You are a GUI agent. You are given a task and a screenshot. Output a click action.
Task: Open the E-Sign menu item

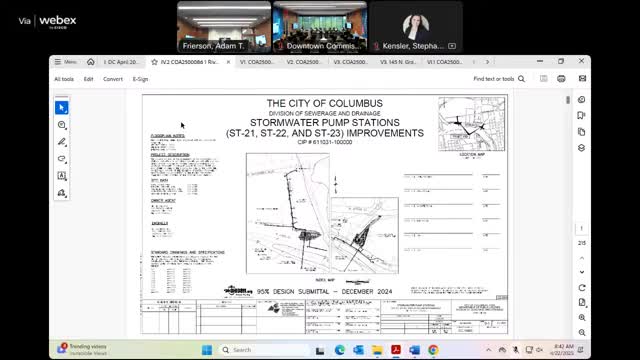[140, 79]
